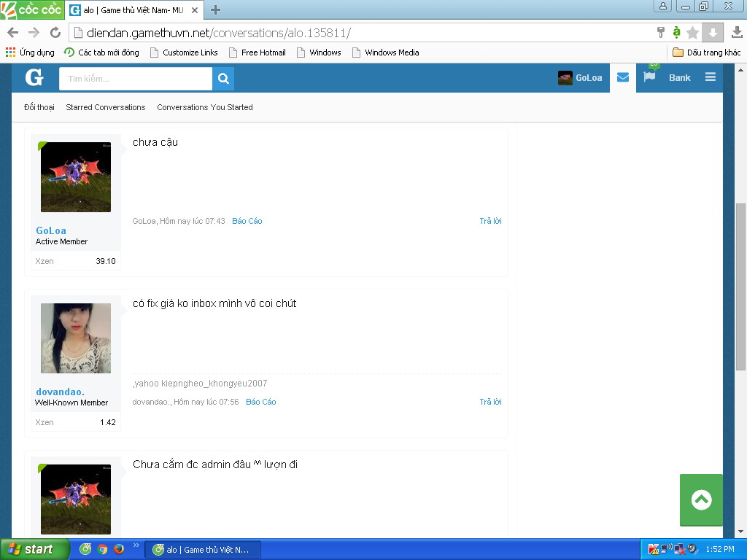Image resolution: width=747 pixels, height=560 pixels.
Task: Expand the quick launch overflow chevron
Action: click(x=136, y=545)
